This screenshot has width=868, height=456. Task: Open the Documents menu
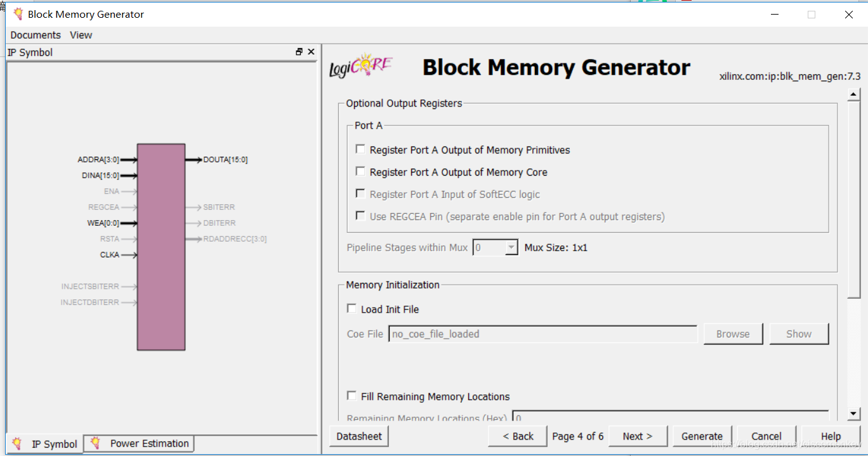[x=36, y=35]
